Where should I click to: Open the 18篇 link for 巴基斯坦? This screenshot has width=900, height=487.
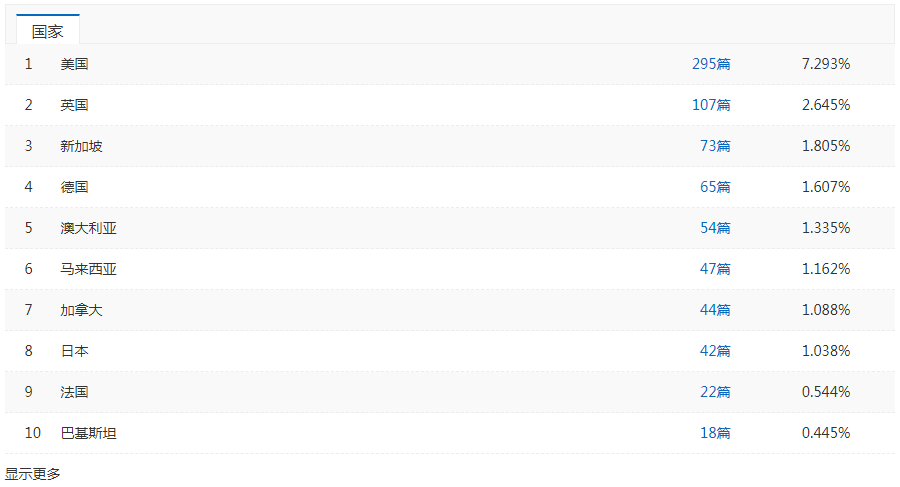coord(715,433)
